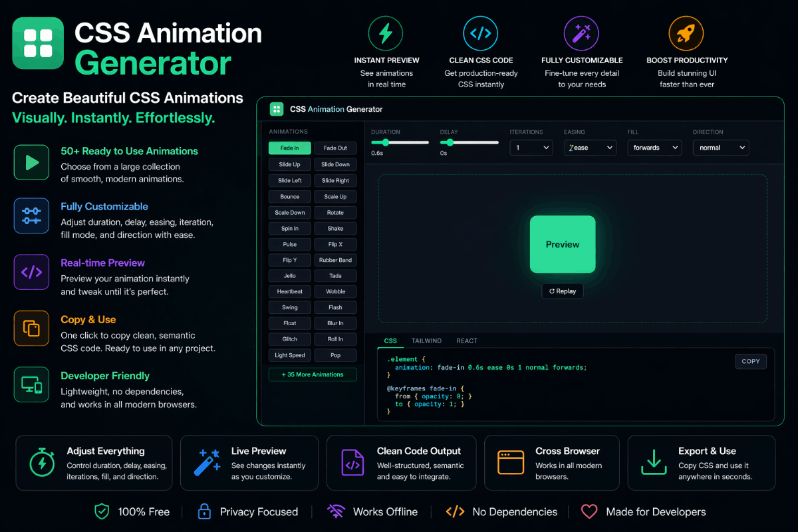Open the Direction dropdown showing normal
This screenshot has width=798, height=532.
pos(721,148)
